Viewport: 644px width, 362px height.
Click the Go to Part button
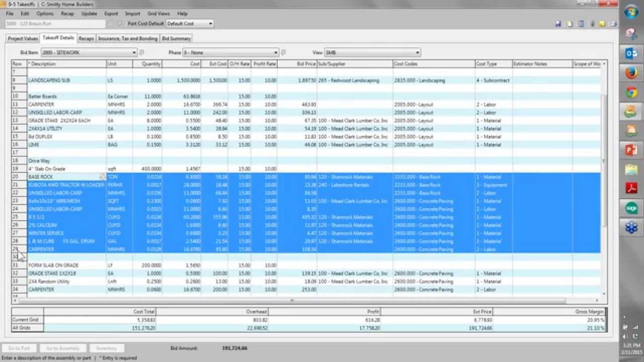[x=19, y=348]
